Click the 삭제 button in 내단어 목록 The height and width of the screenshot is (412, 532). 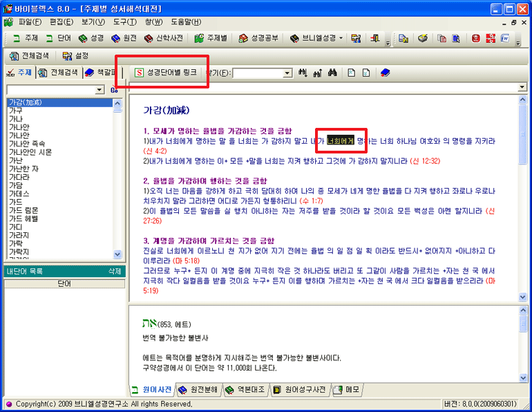[115, 271]
